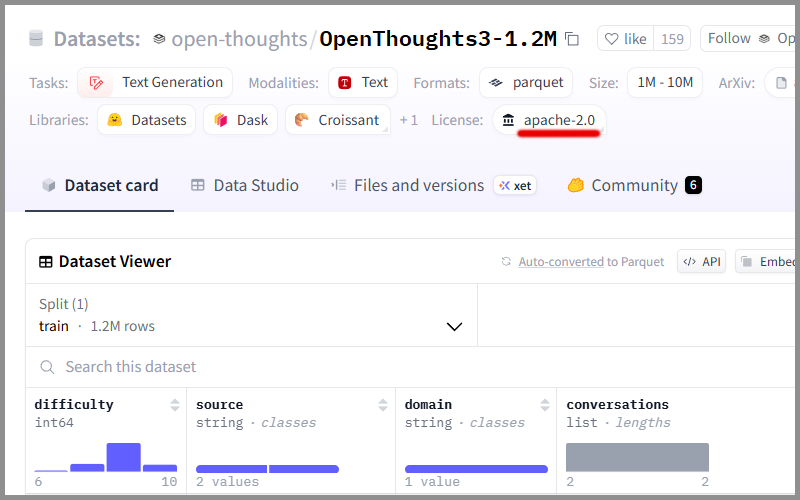
Task: Select the Croissant library tag
Action: [x=338, y=120]
